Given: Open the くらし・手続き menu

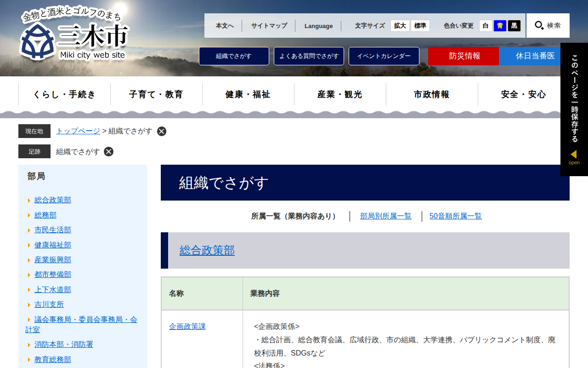Looking at the screenshot, I should 64,94.
